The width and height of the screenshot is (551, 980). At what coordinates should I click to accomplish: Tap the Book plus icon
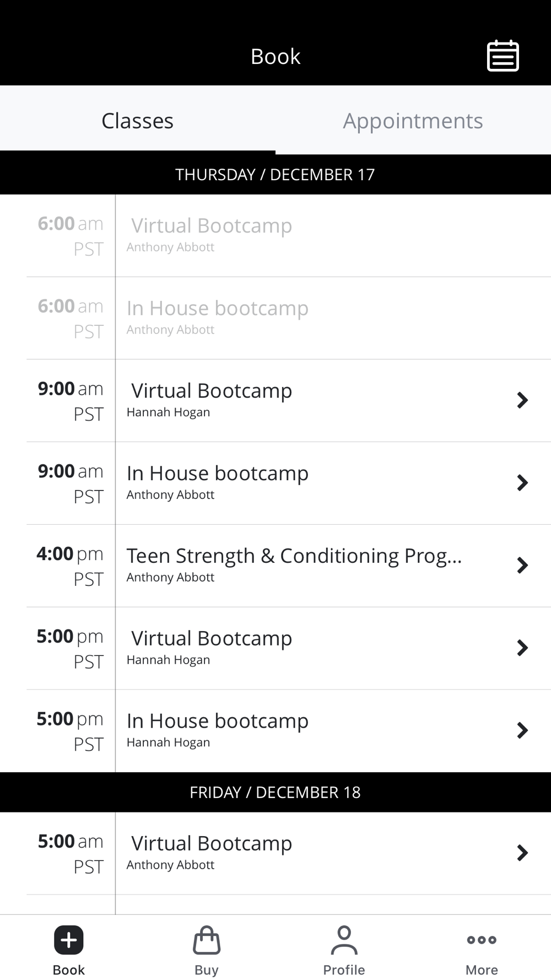(69, 940)
